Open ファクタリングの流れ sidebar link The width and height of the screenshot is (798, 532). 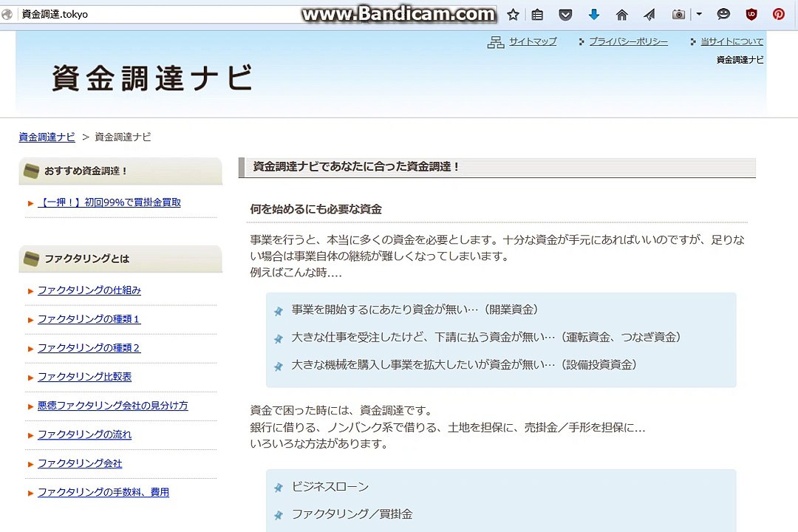pyautogui.click(x=84, y=434)
